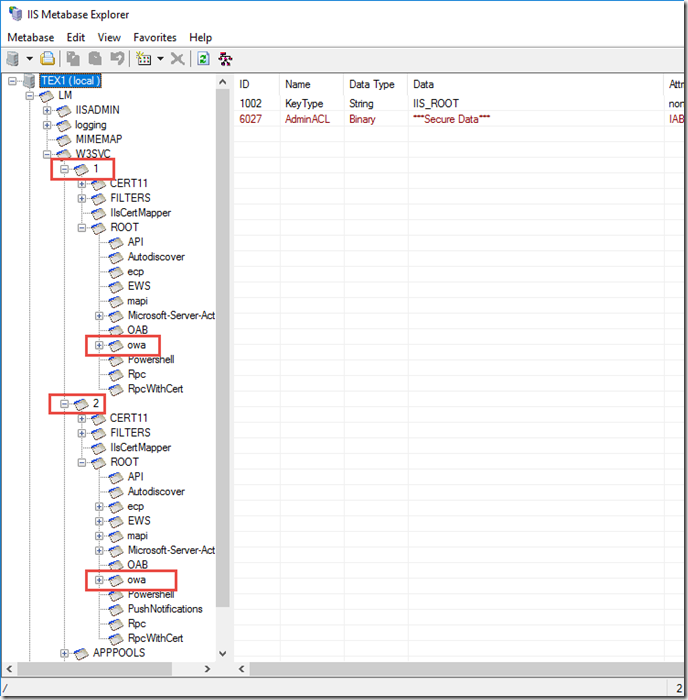
Task: Click the undo toolbar icon
Action: click(x=116, y=59)
